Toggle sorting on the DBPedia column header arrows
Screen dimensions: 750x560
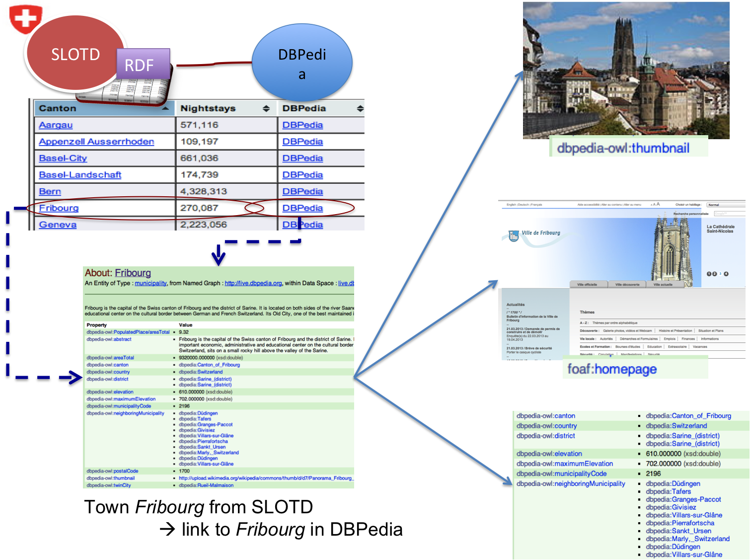[x=360, y=108]
